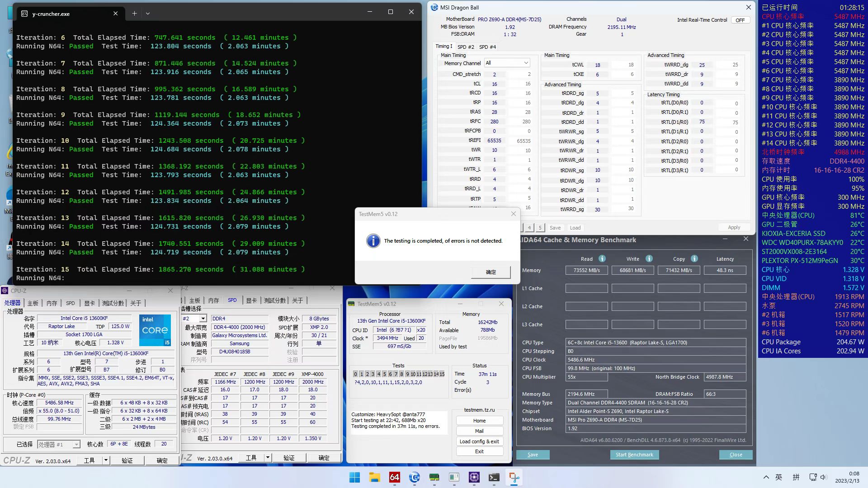Open the terminal new tab dropdown chevron

point(148,14)
